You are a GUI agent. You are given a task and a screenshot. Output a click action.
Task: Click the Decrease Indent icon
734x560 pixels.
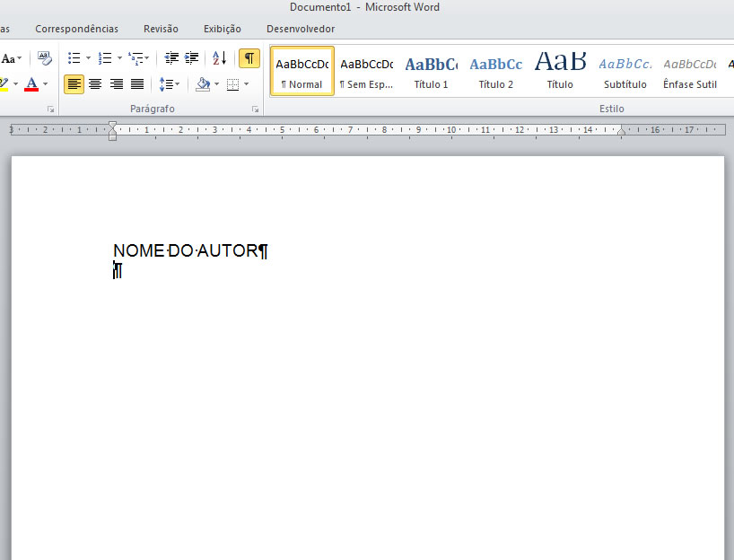pos(171,58)
